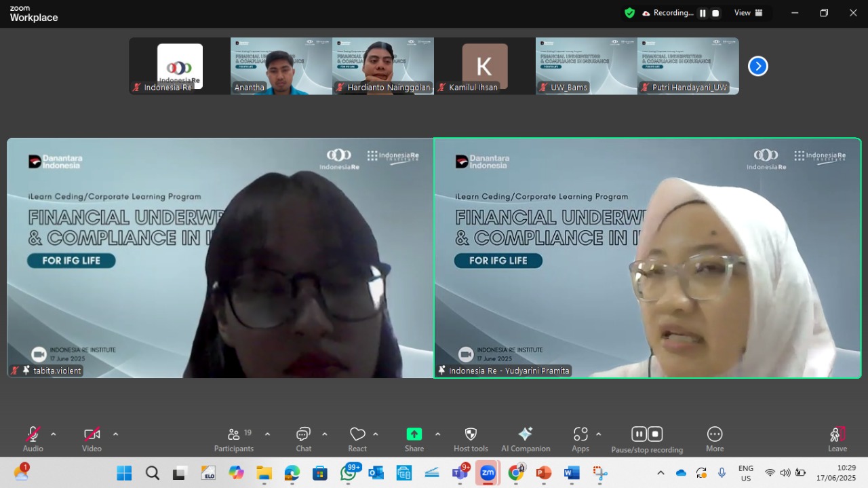Image resolution: width=868 pixels, height=488 pixels.
Task: Open the Chat panel
Action: 303,439
